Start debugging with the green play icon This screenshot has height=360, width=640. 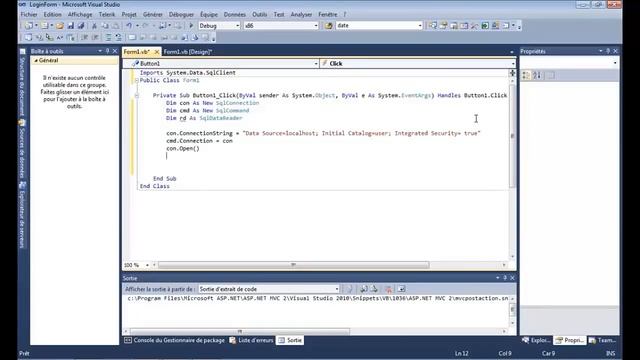[191, 26]
